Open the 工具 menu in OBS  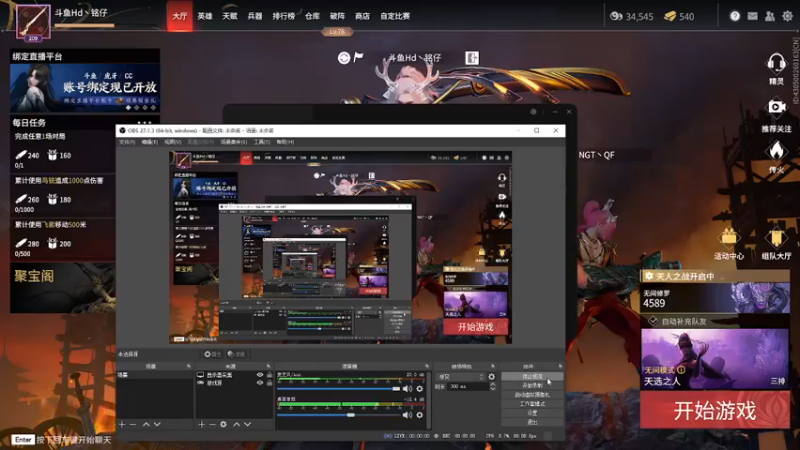pos(262,142)
